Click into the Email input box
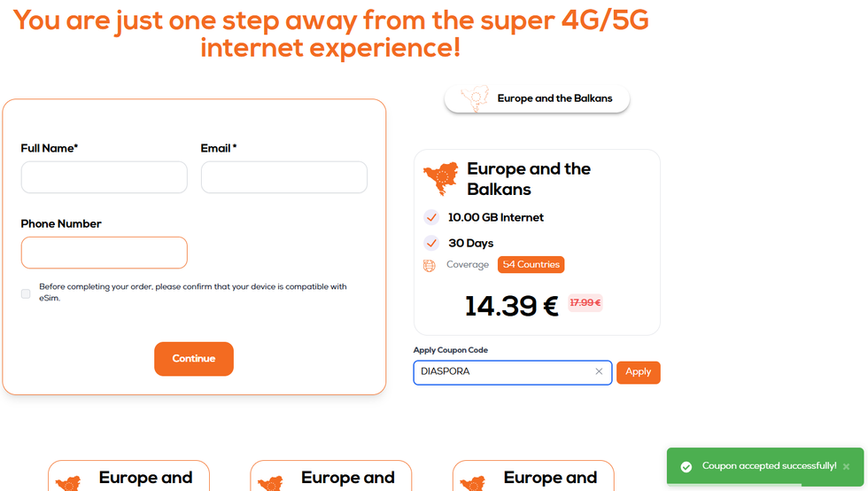868x491 pixels. coord(283,177)
